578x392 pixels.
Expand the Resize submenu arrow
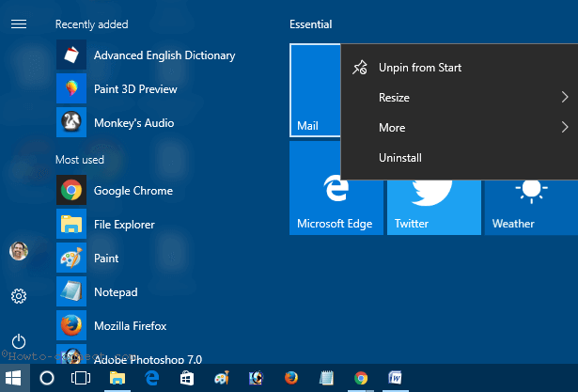565,98
